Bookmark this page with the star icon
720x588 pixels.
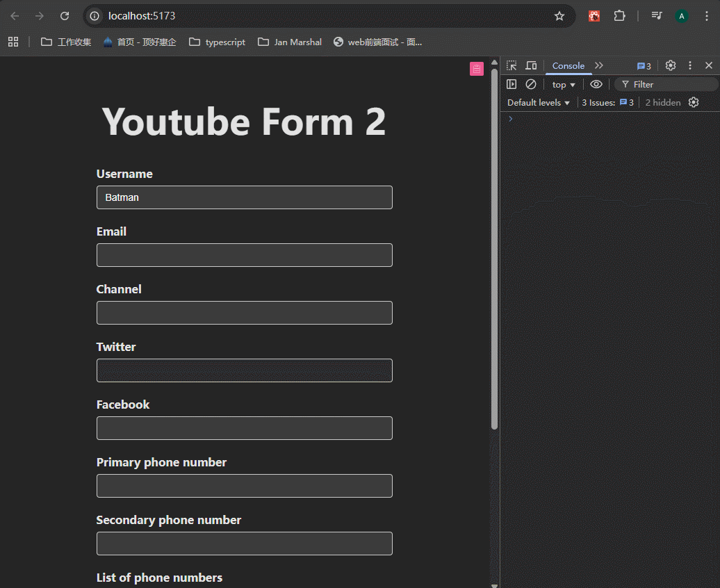pos(559,16)
